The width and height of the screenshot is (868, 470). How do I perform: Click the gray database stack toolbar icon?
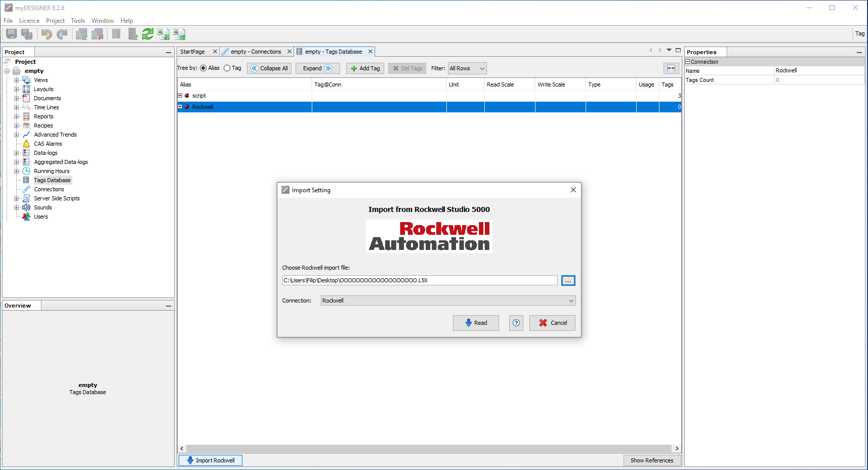pyautogui.click(x=116, y=34)
